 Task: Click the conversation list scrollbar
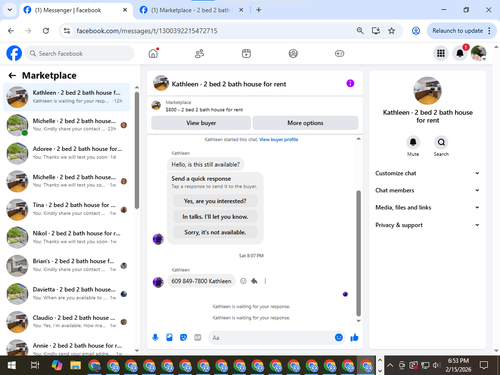pyautogui.click(x=137, y=150)
